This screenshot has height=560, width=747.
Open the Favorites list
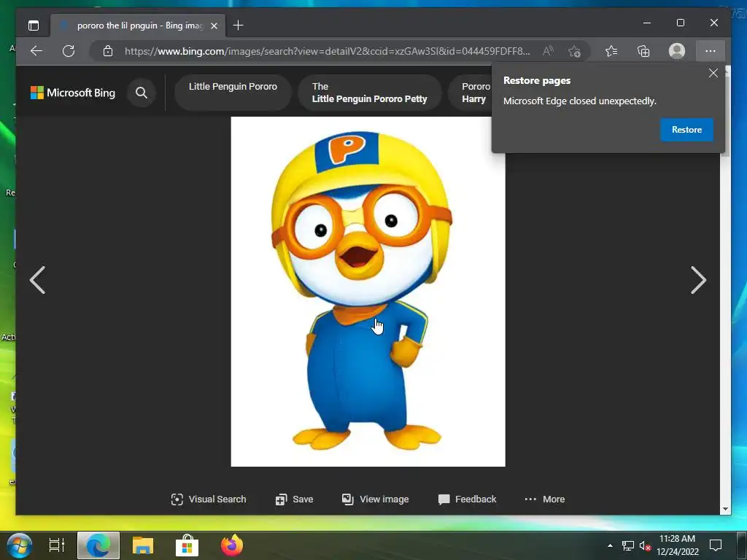tap(611, 51)
